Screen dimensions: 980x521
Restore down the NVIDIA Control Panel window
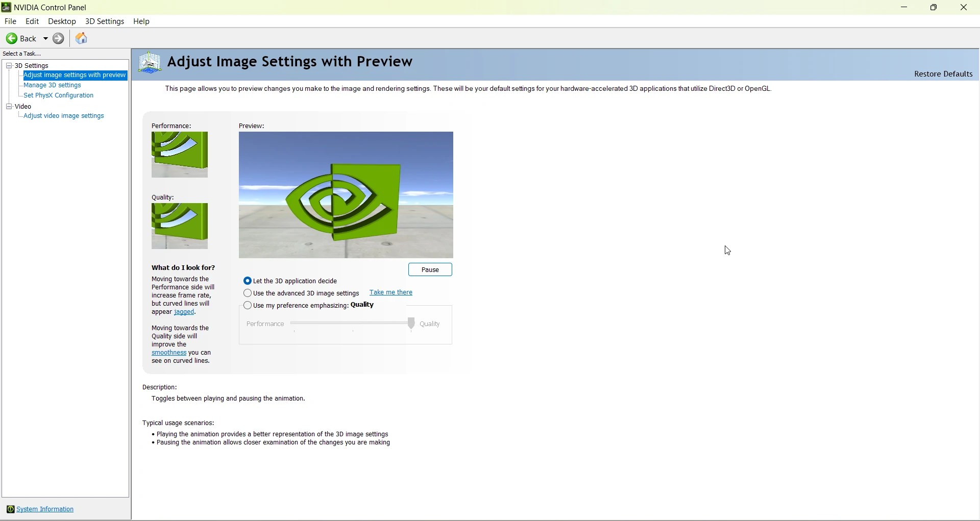tap(934, 8)
